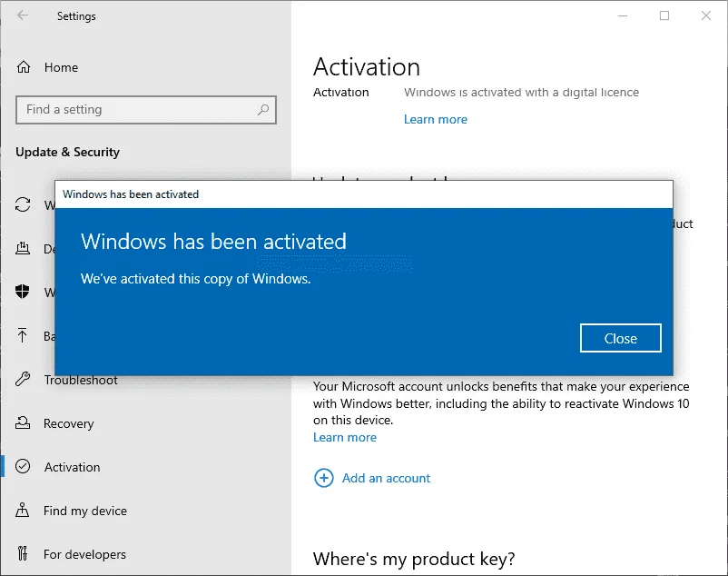Minimize the Settings window
Screen dimensions: 728x576
(x=623, y=15)
